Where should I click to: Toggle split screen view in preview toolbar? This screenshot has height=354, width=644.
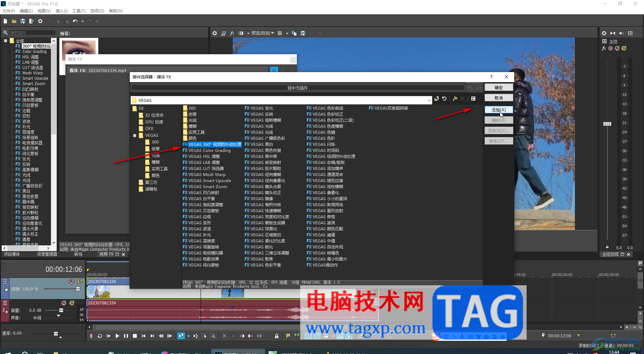coord(241,33)
